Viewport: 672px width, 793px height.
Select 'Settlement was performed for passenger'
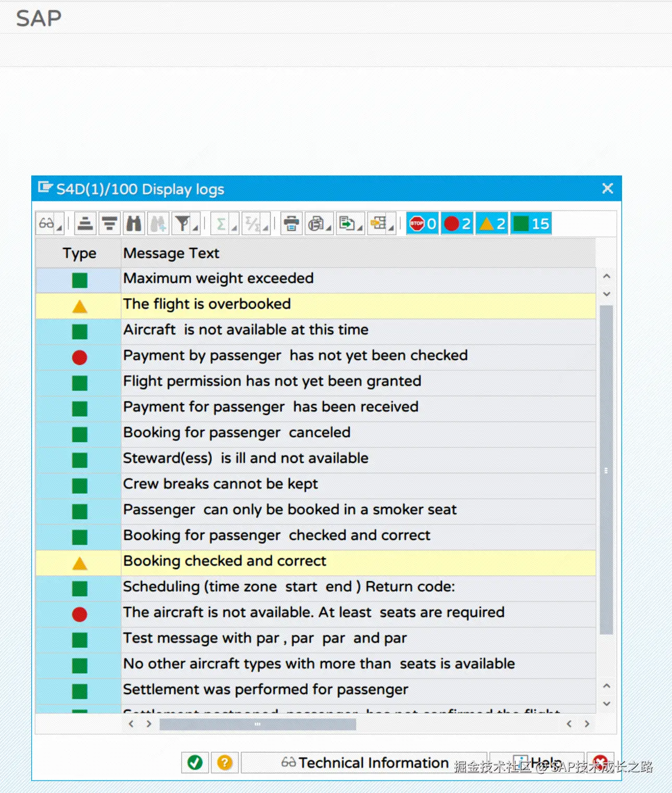point(265,689)
